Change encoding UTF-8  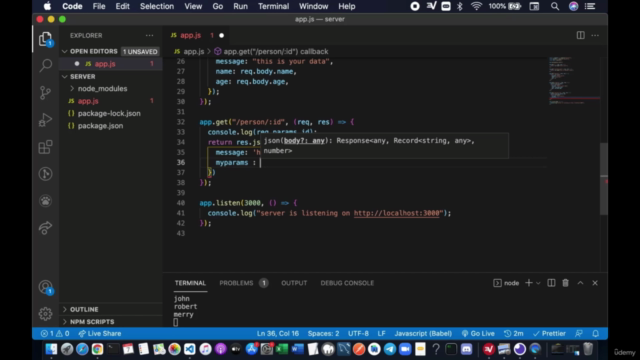[358, 333]
